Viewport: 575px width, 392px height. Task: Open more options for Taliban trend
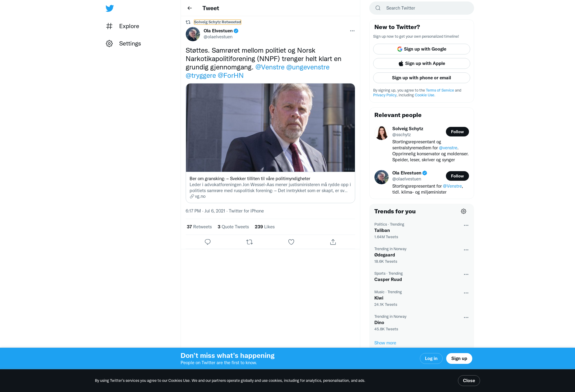[x=466, y=225]
